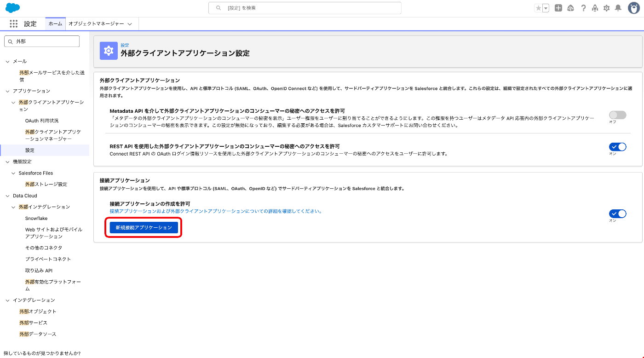Open the Setup gear icon

click(x=606, y=8)
